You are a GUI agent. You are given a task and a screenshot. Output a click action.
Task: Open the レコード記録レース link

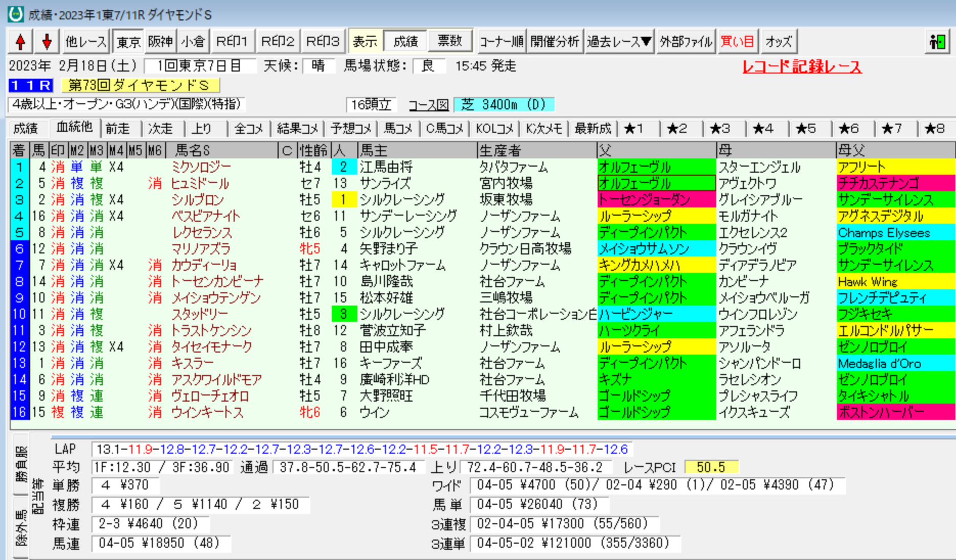click(802, 67)
